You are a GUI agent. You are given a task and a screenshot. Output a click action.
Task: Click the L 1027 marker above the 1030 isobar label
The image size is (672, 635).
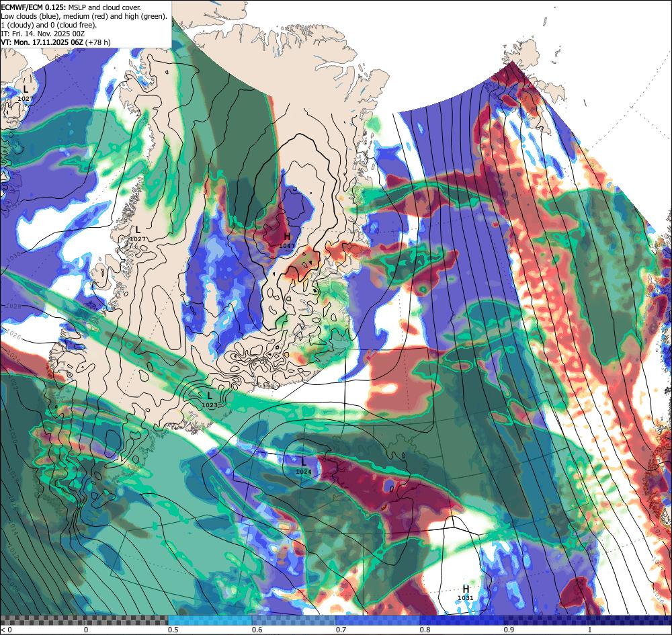point(138,234)
